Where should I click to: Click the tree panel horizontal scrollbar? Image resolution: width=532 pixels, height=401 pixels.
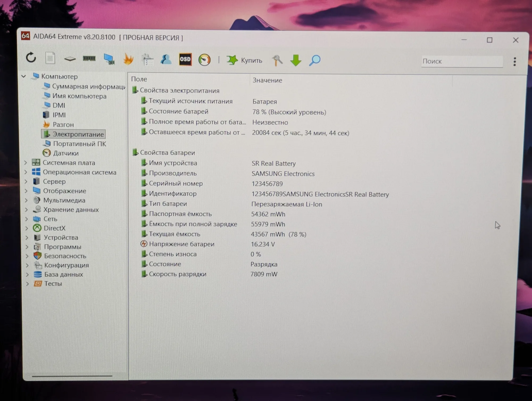click(72, 376)
